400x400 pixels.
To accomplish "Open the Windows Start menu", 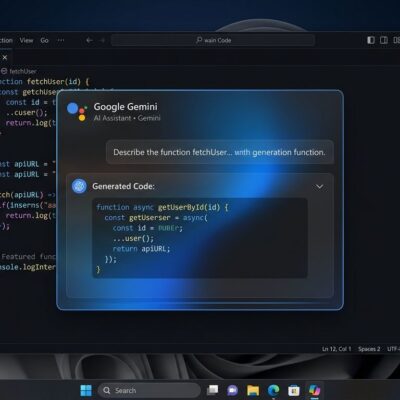I will pos(86,390).
